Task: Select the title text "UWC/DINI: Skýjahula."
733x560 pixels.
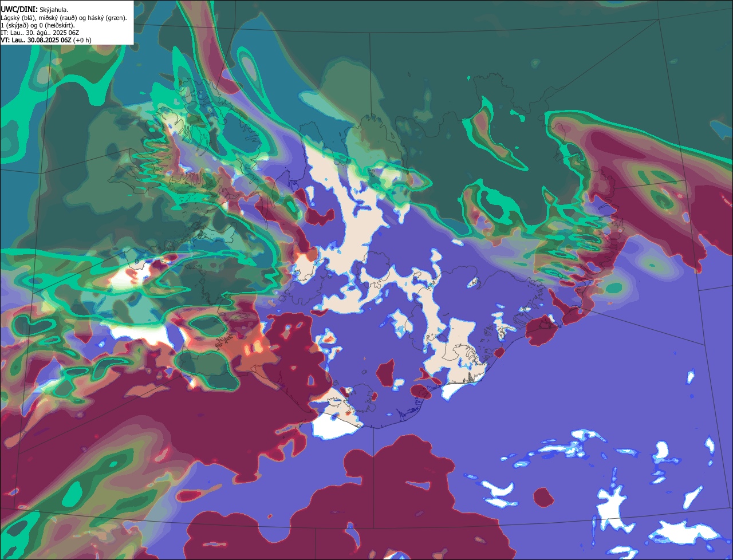Action: [34, 10]
